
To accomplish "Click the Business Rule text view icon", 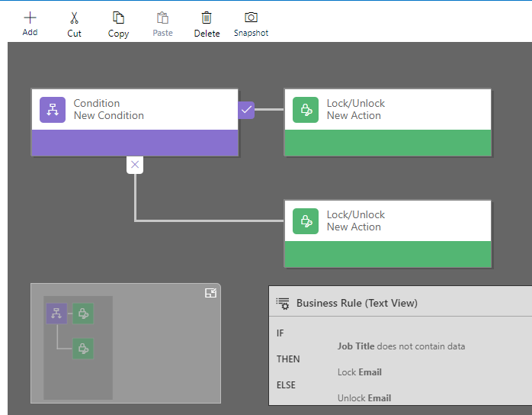I will click(283, 304).
